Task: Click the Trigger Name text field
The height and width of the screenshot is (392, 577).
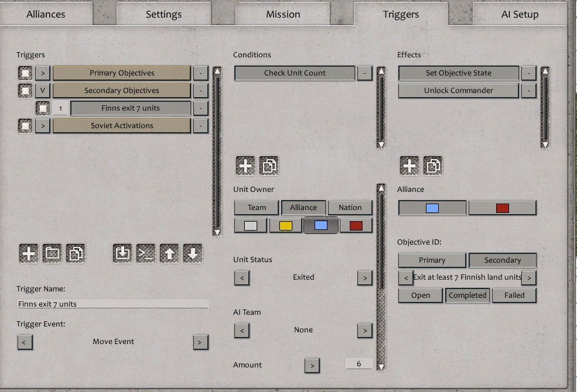Action: click(x=112, y=303)
